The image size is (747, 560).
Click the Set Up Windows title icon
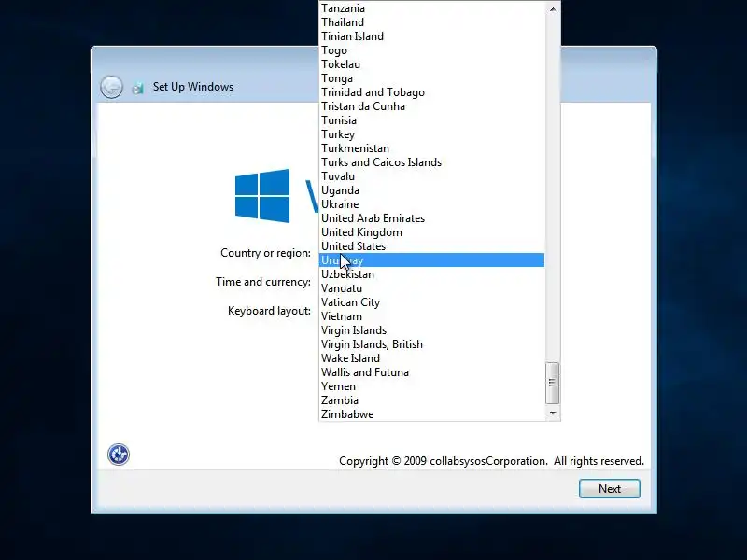pos(137,88)
